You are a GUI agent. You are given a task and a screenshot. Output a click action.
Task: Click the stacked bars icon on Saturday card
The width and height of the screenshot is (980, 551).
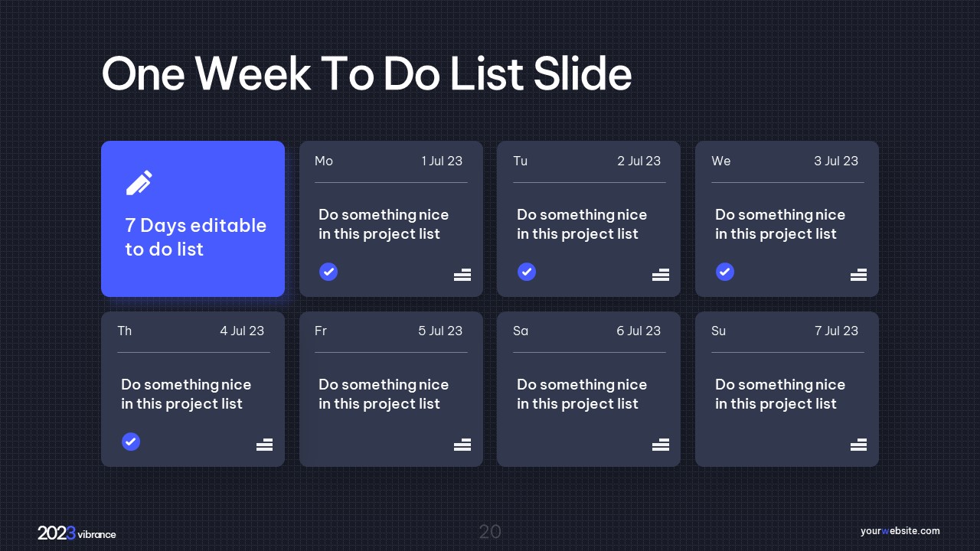coord(660,445)
